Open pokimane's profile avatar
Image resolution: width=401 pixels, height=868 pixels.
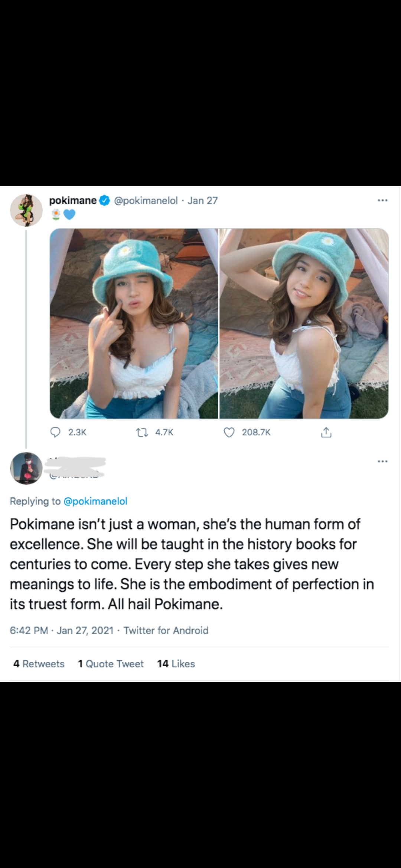point(26,210)
